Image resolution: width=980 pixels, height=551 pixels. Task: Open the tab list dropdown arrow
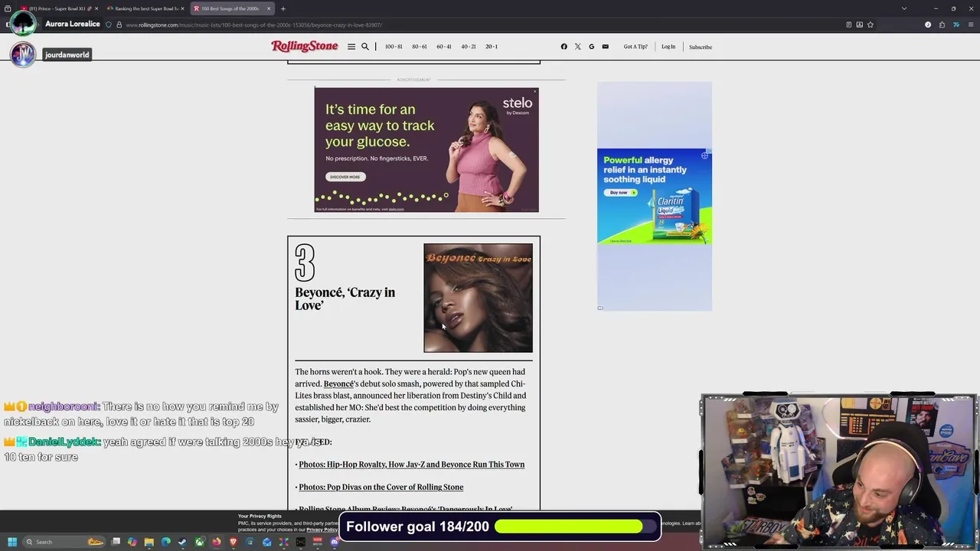(903, 8)
